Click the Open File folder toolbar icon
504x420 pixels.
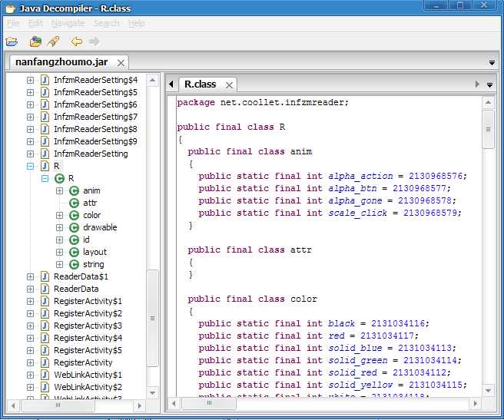pos(12,41)
